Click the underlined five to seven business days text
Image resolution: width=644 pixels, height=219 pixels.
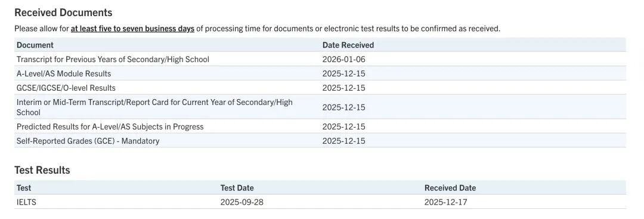click(x=132, y=29)
